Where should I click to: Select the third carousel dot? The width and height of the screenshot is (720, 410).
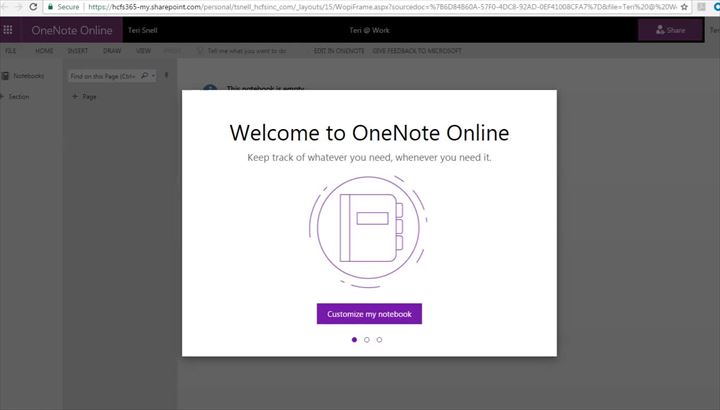pos(379,340)
